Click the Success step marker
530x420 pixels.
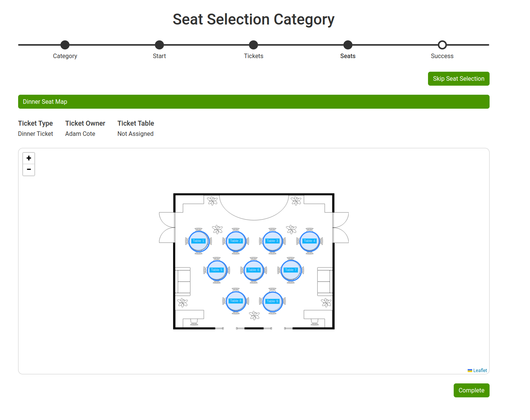tap(442, 44)
